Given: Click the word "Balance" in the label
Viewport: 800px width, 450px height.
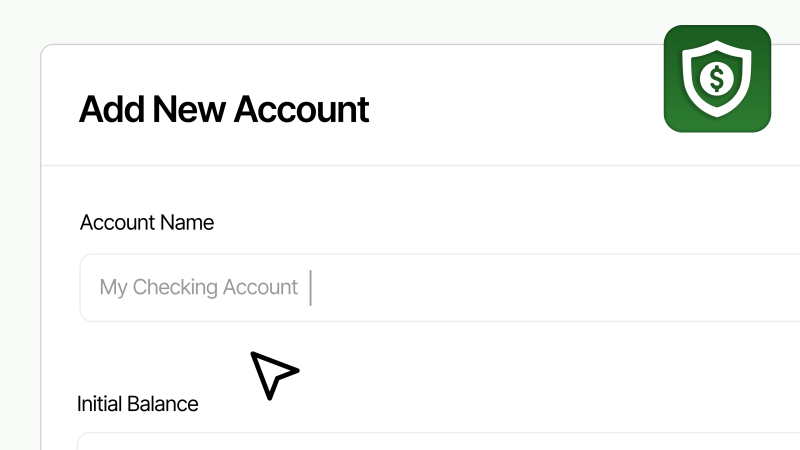Looking at the screenshot, I should [x=163, y=404].
